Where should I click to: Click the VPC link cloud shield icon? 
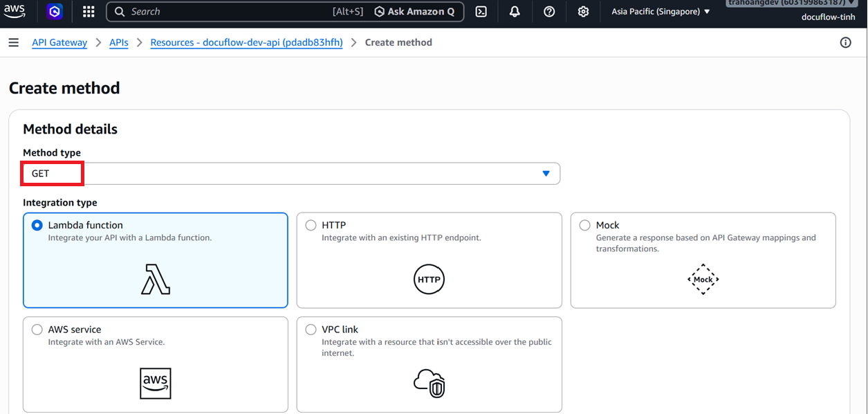(429, 384)
